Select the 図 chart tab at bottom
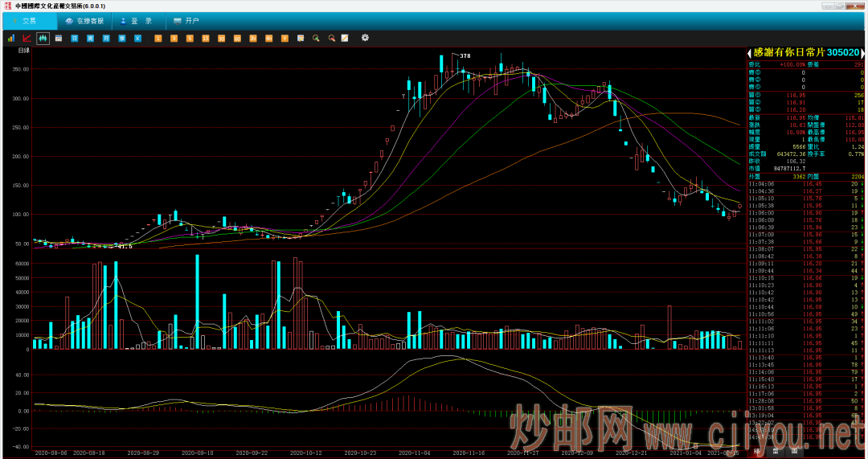The image size is (868, 459). (x=794, y=451)
